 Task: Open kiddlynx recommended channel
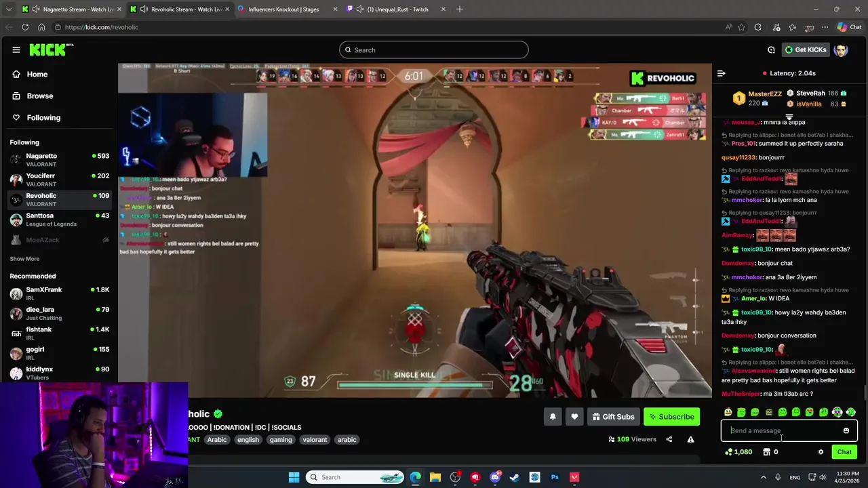pos(60,373)
